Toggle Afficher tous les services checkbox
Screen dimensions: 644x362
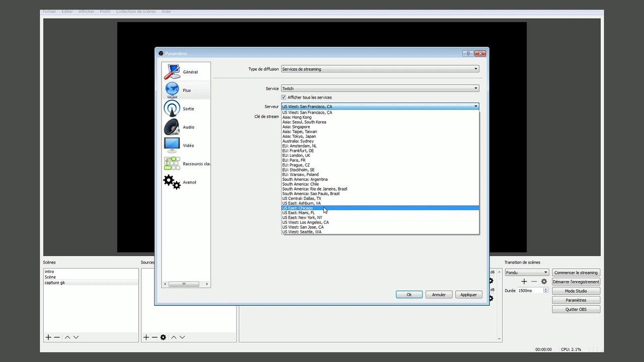[x=284, y=98]
